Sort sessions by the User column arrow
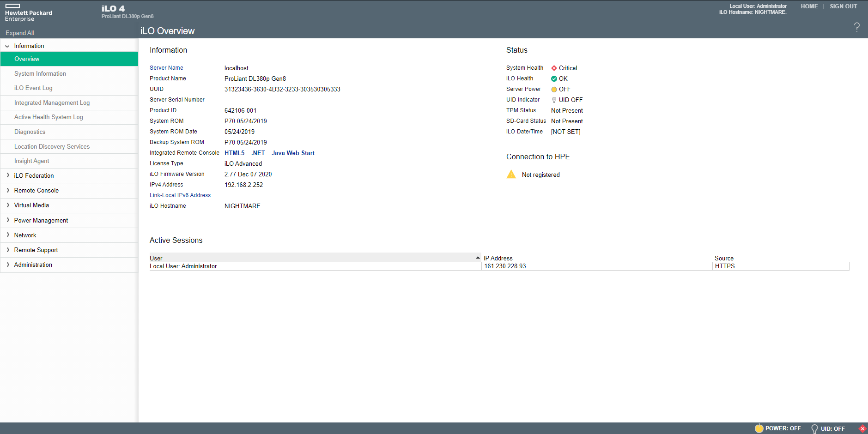This screenshot has height=434, width=868. pyautogui.click(x=478, y=258)
